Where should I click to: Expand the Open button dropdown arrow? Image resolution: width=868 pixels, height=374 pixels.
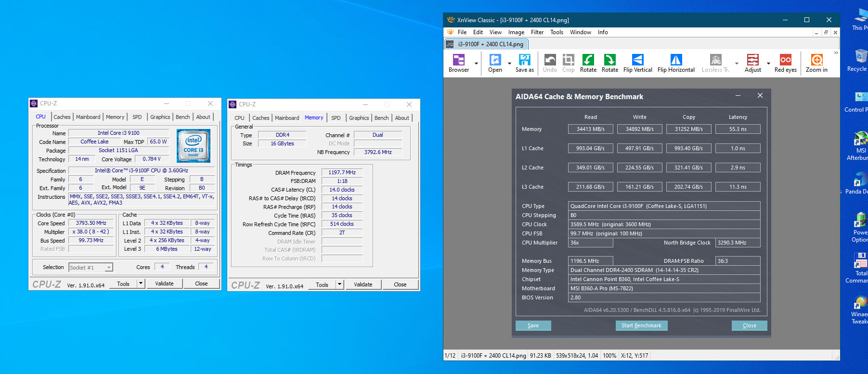coord(509,63)
